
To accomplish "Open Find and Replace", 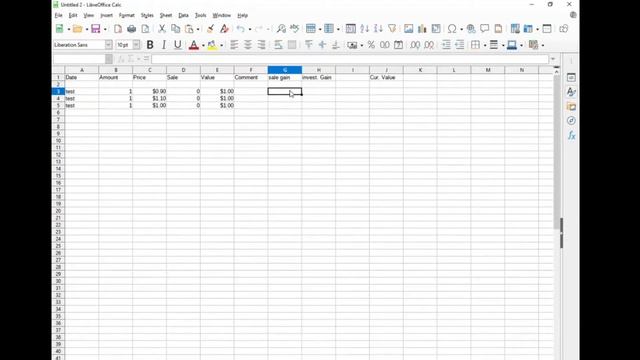I will point(281,29).
